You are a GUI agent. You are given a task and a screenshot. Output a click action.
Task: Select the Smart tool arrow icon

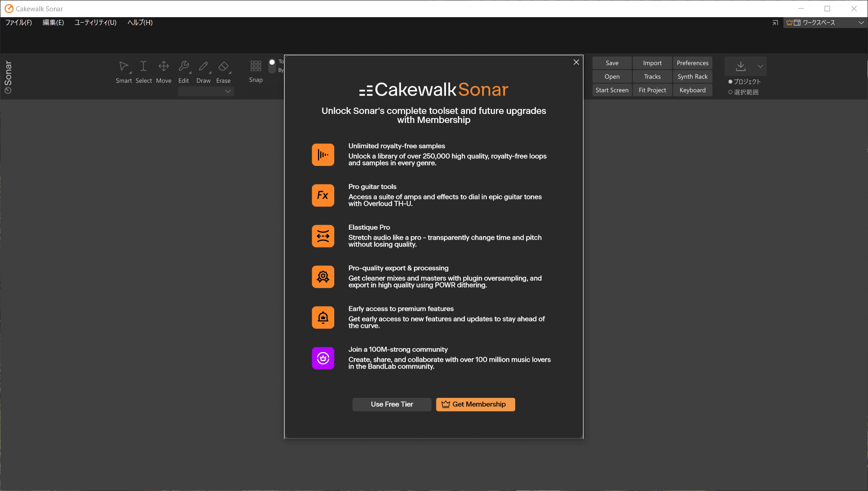[x=123, y=66]
